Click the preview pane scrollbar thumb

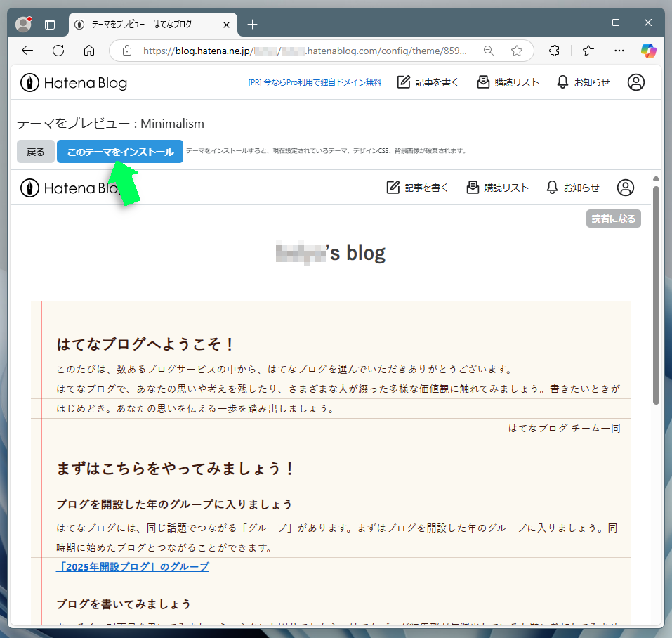(x=656, y=295)
